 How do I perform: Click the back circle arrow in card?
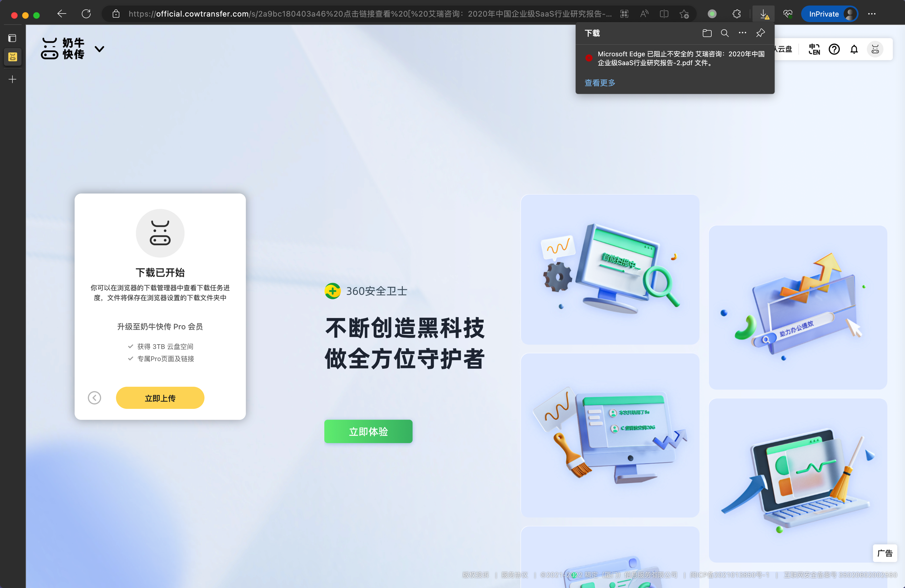coord(94,398)
